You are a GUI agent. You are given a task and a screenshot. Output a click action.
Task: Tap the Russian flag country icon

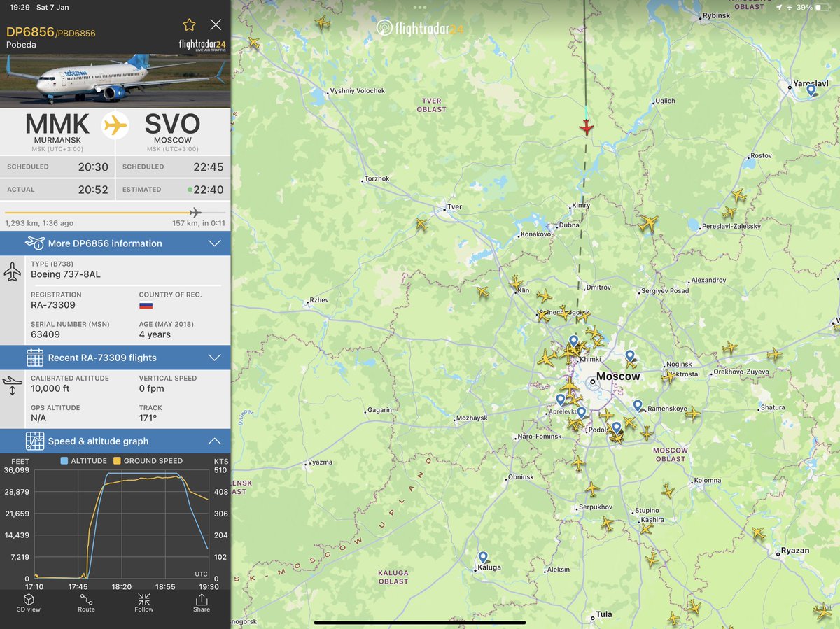point(146,306)
